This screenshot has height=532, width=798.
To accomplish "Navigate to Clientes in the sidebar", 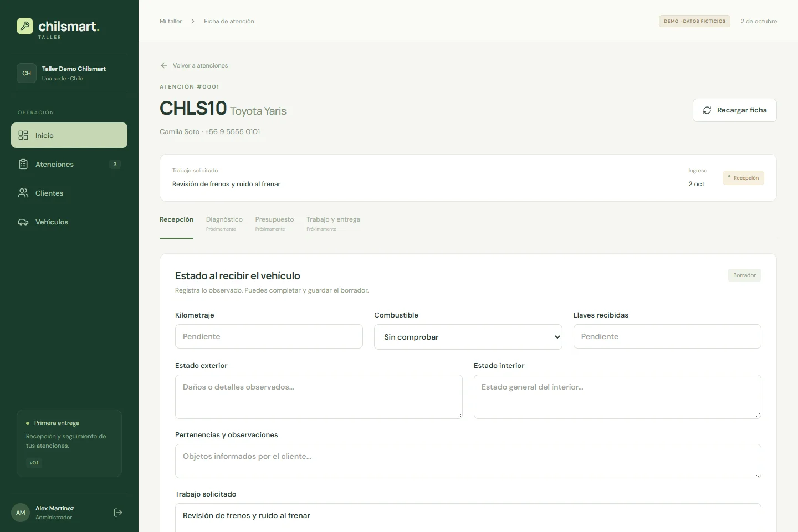I will coord(69,193).
